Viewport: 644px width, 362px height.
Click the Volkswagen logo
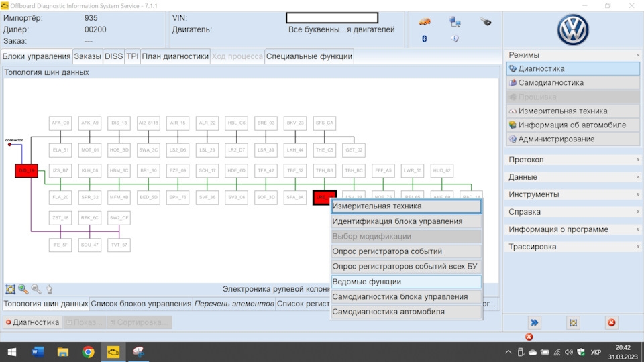573,30
